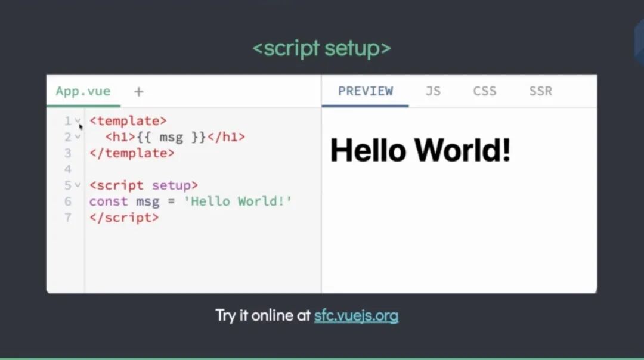Click the + icon to add new file
This screenshot has width=644, height=360.
tap(138, 91)
